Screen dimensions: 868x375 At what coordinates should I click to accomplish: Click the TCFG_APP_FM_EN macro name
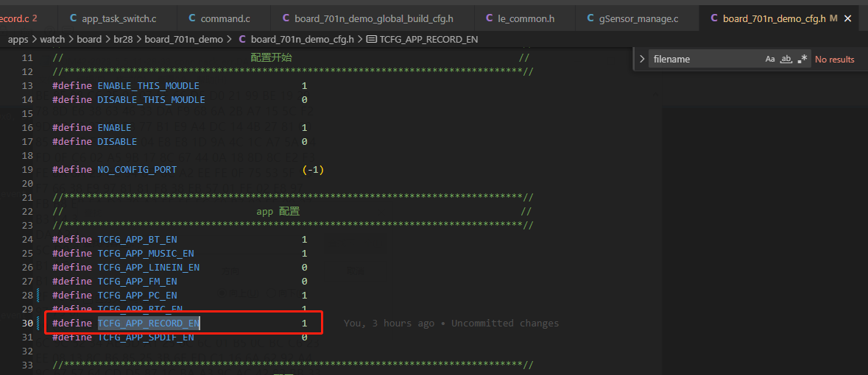(x=137, y=282)
